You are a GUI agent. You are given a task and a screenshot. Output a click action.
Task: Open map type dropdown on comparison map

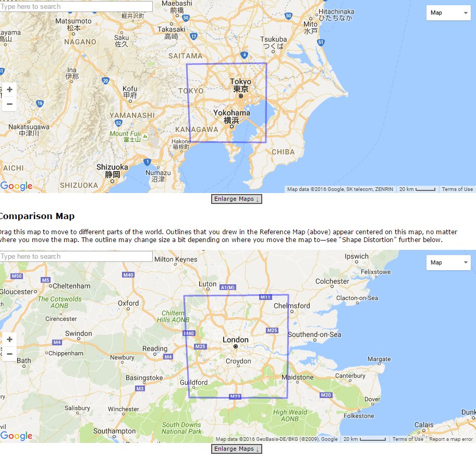pyautogui.click(x=448, y=262)
